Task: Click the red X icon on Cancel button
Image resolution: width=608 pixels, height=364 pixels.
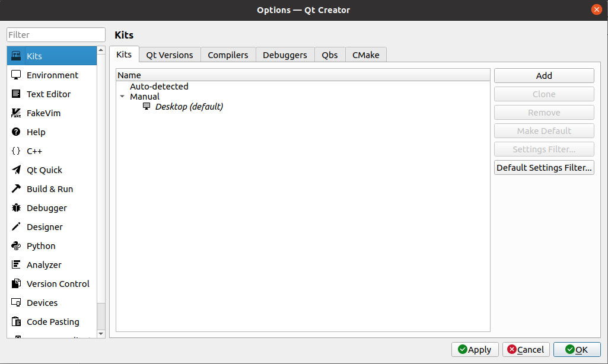Action: (x=512, y=349)
